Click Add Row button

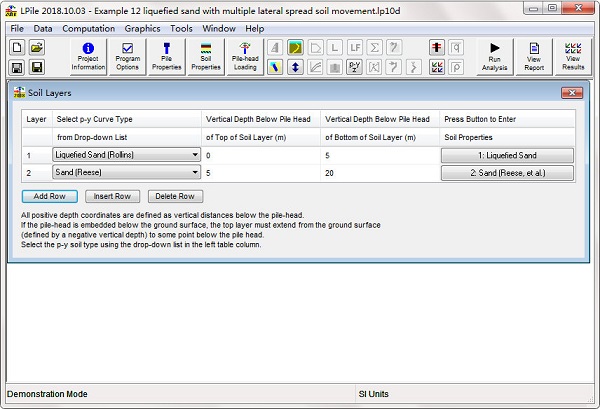click(50, 196)
